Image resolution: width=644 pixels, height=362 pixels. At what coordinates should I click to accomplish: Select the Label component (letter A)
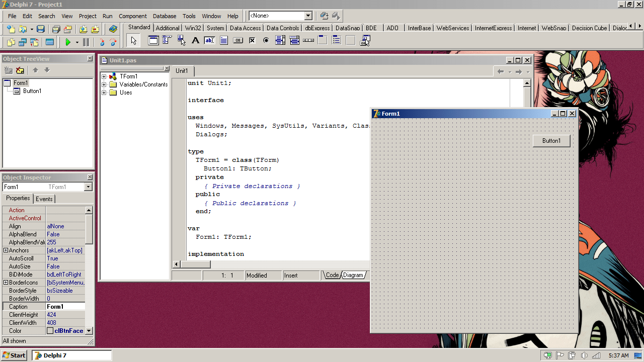tap(196, 40)
